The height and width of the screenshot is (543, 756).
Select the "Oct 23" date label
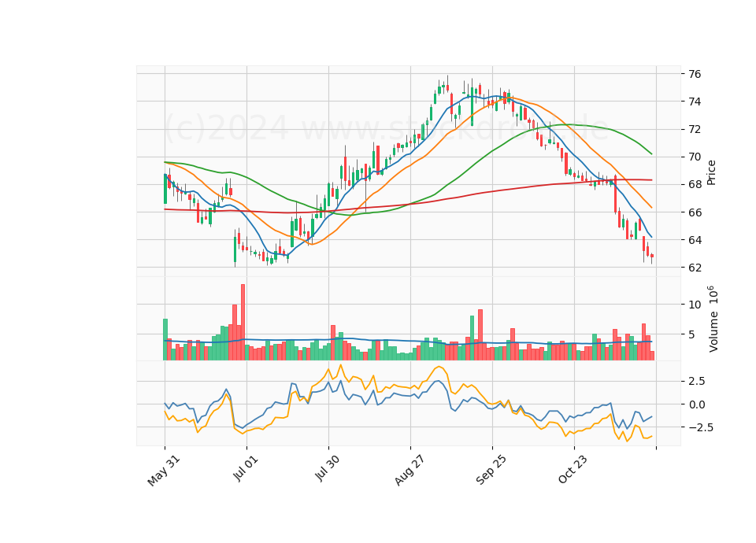[574, 469]
